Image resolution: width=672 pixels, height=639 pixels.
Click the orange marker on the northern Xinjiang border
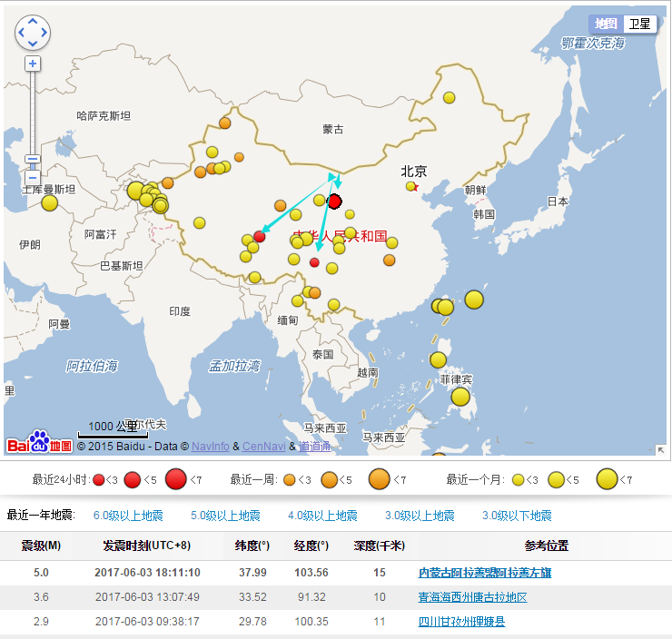pos(225,123)
